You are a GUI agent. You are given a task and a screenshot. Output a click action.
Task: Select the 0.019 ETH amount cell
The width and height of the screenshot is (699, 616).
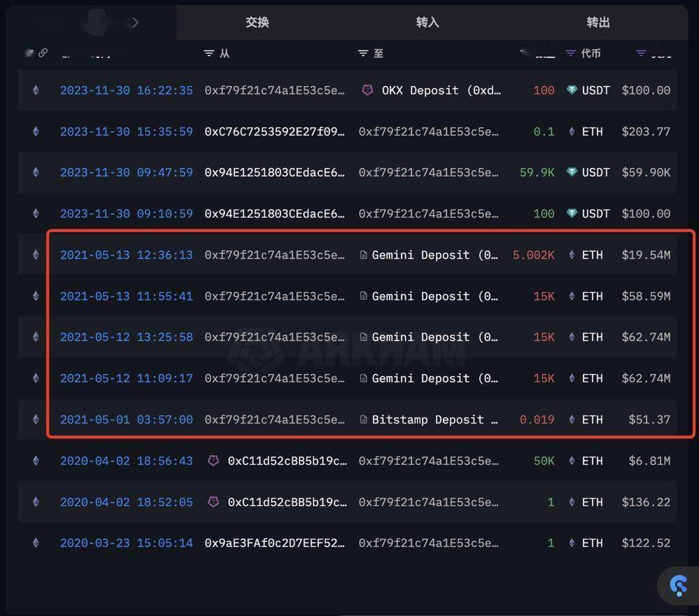[x=537, y=420]
